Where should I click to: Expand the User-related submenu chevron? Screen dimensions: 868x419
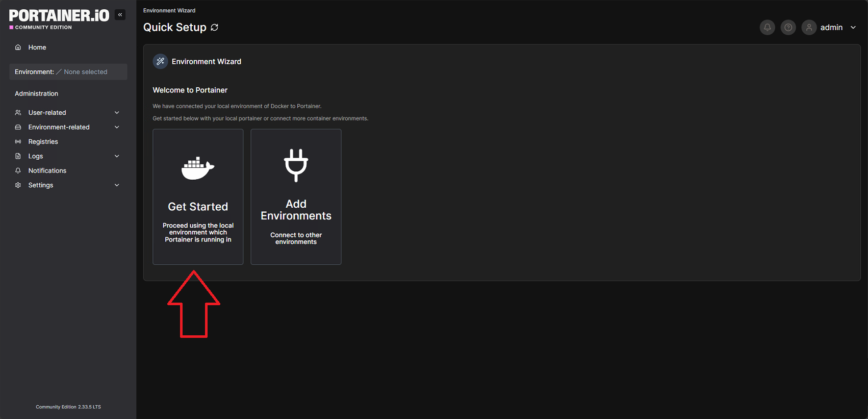117,113
